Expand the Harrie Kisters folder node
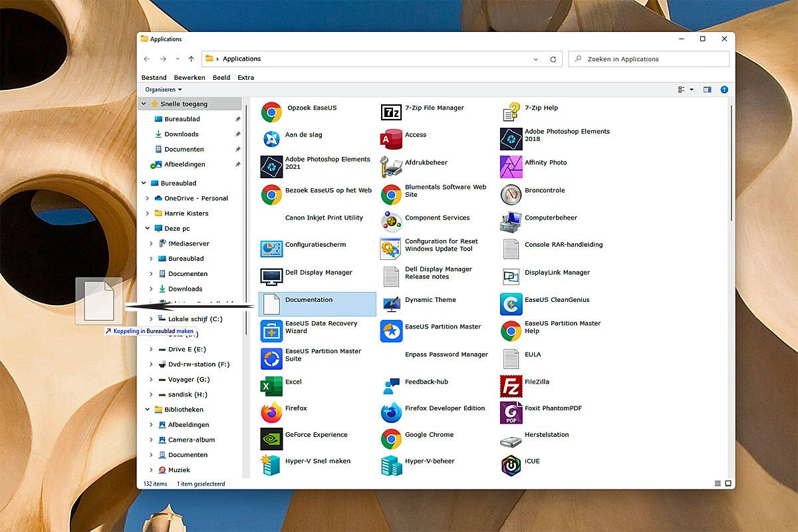This screenshot has height=532, width=798. pos(148,213)
